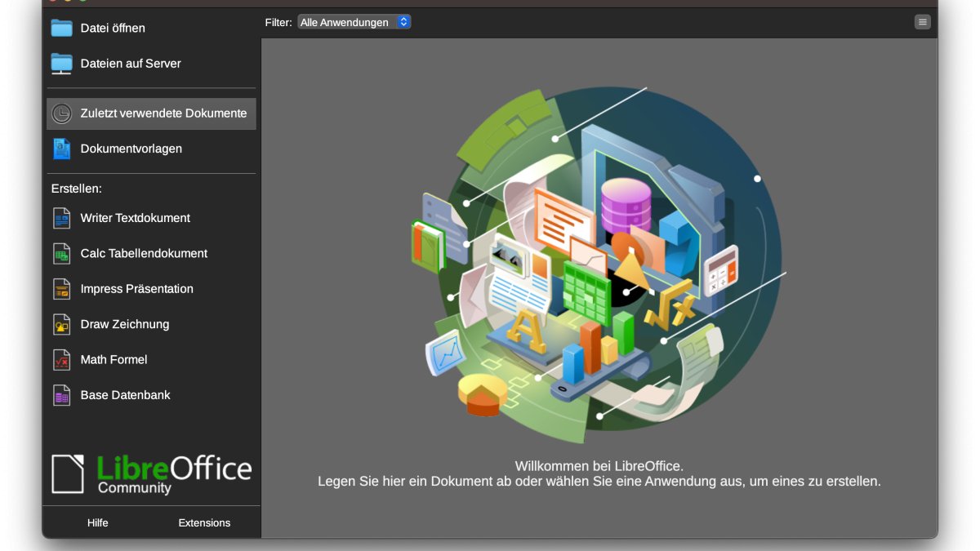Viewport: 980px width, 551px height.
Task: Click the Draw drawing icon
Action: (62, 324)
